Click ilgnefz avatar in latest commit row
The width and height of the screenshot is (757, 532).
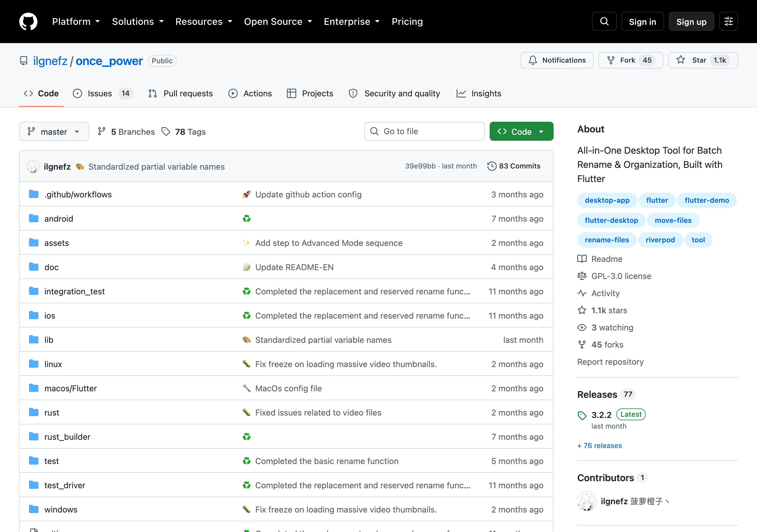coord(33,166)
